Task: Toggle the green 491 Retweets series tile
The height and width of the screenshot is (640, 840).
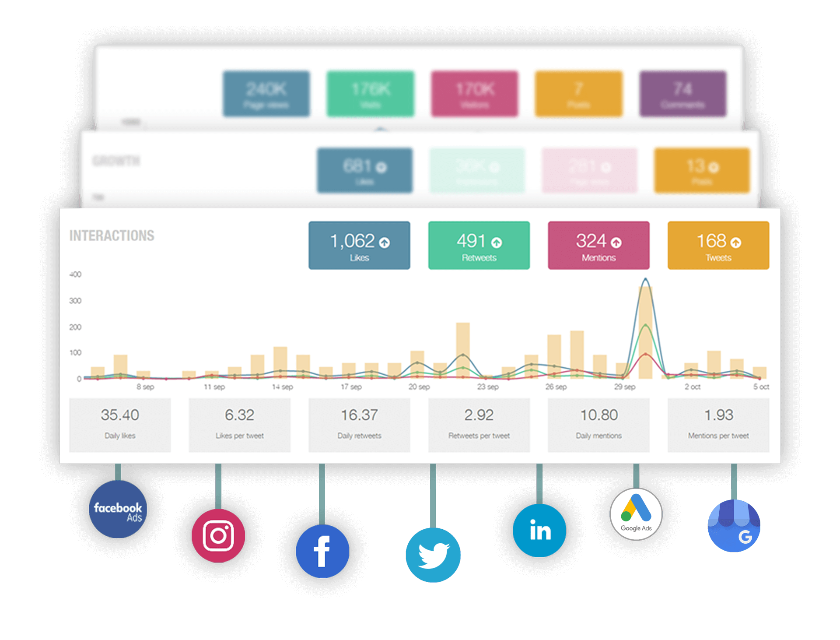Action: tap(479, 246)
